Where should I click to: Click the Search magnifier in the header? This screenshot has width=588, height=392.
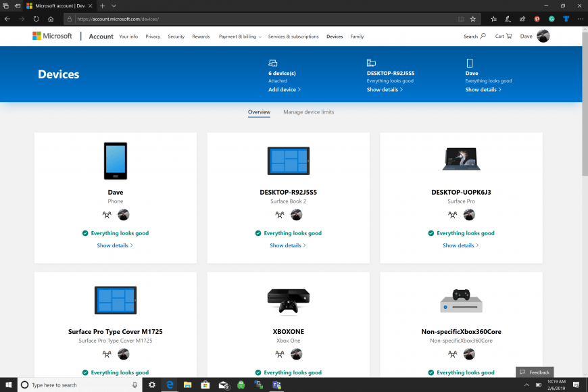(483, 36)
